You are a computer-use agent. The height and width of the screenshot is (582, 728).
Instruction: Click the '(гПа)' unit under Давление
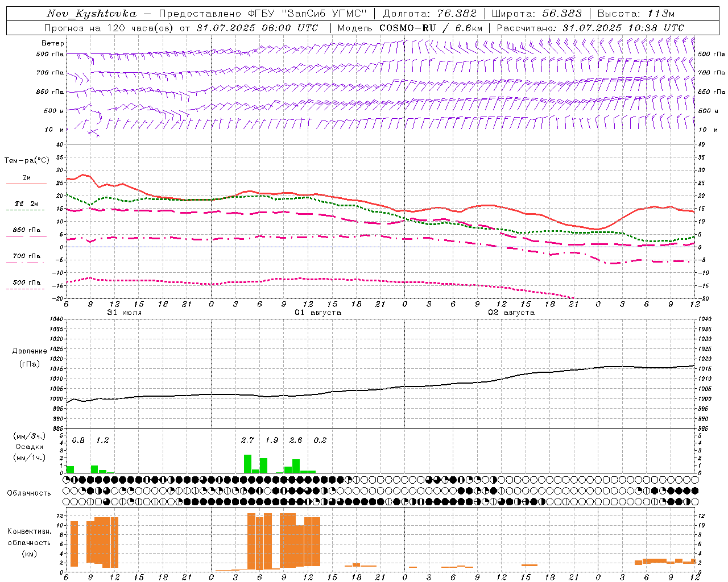(30, 364)
